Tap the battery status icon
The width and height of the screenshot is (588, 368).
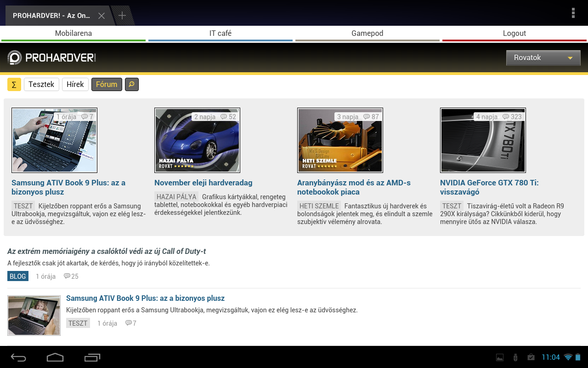(x=578, y=357)
